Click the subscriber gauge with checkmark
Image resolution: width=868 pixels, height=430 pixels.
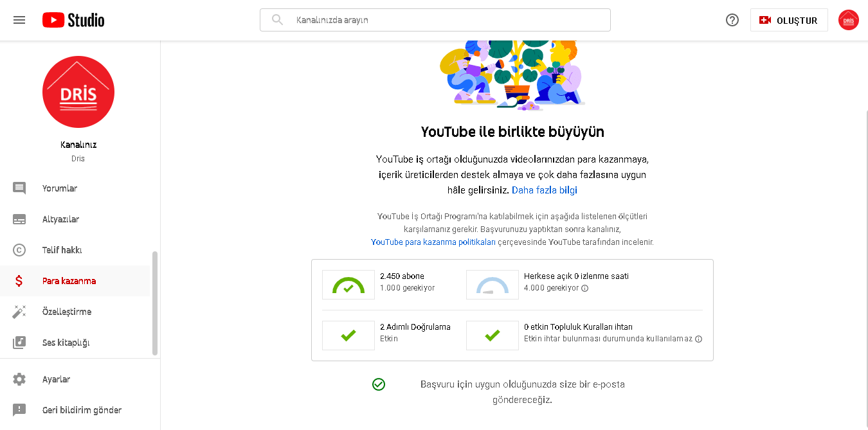[348, 285]
